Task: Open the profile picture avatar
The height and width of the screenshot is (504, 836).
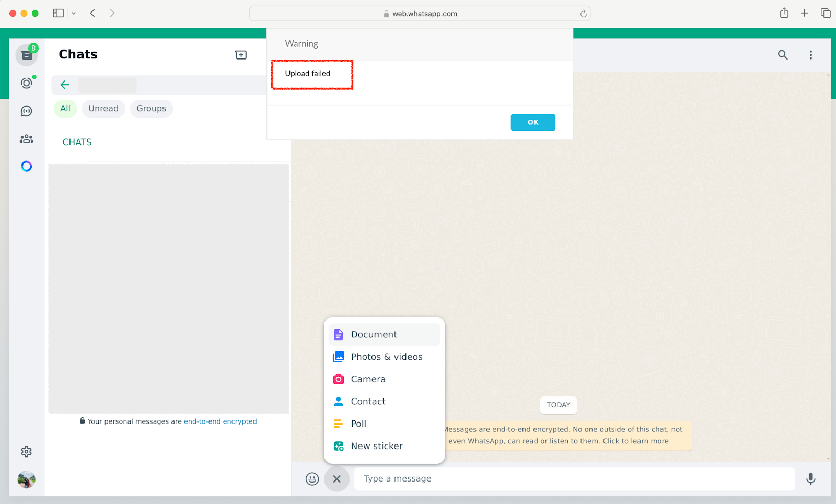Action: 27,479
